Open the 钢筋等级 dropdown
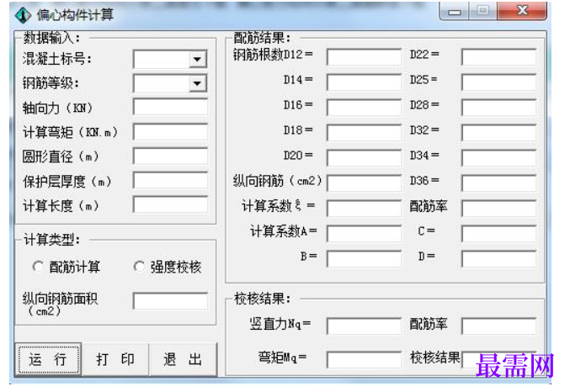 [x=197, y=83]
